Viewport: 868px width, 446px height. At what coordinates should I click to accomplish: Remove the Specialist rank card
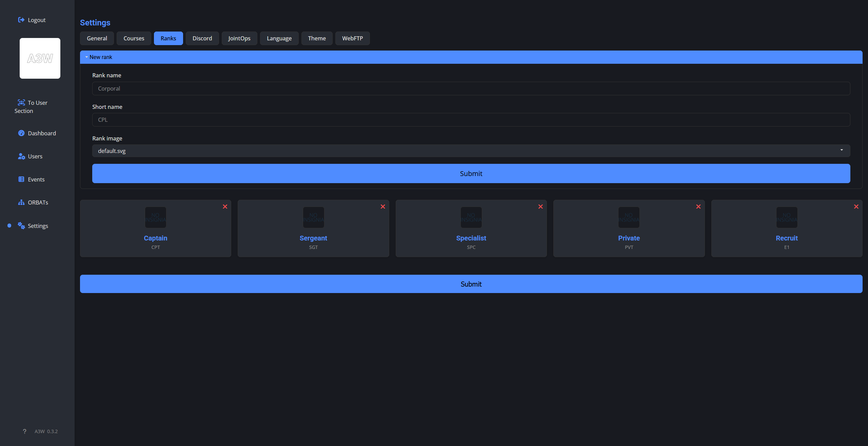coord(540,207)
